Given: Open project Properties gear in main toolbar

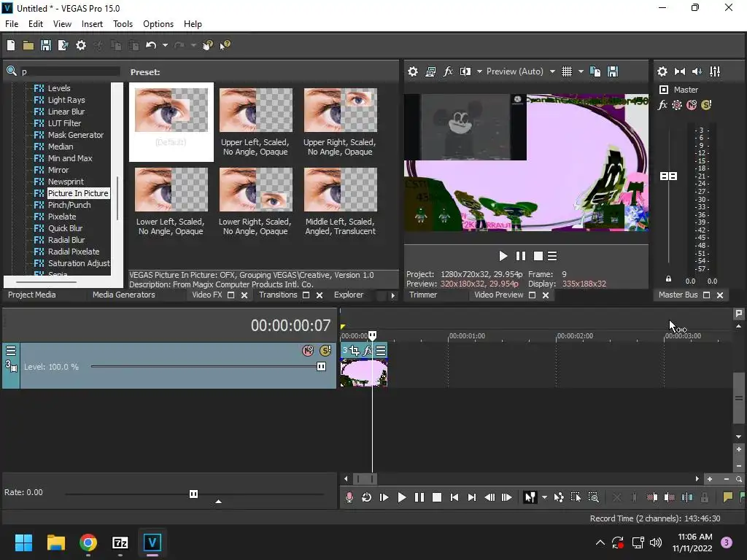Looking at the screenshot, I should [x=81, y=45].
